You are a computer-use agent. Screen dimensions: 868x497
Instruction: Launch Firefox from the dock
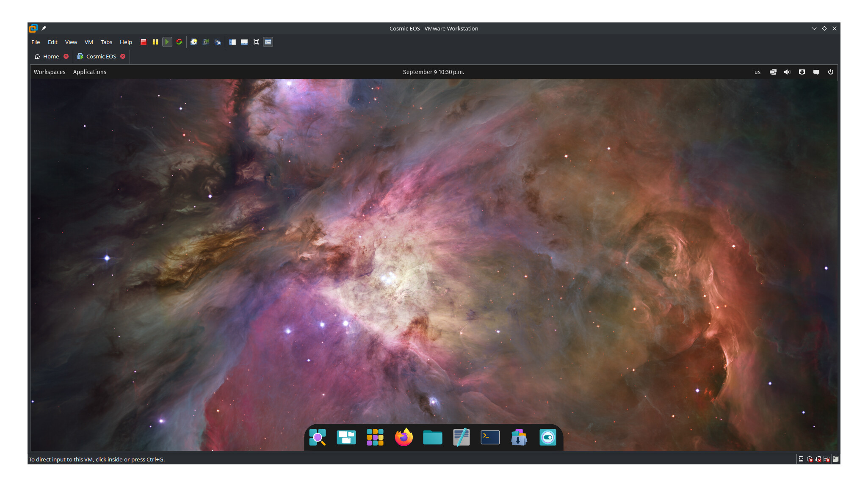pos(404,437)
